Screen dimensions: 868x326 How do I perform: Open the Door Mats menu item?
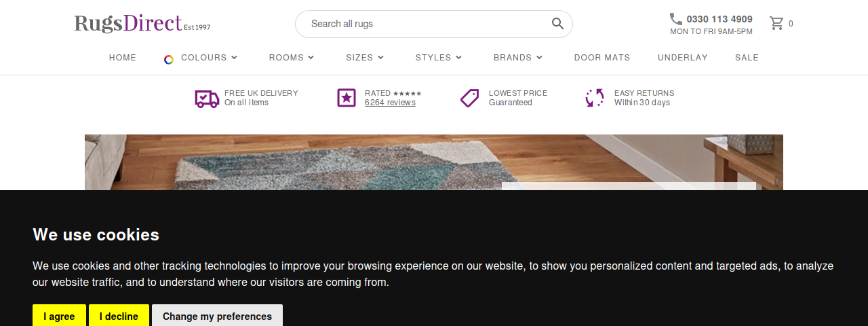tap(602, 58)
